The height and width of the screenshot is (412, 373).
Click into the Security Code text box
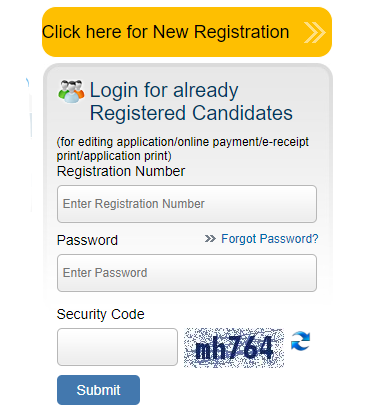(x=117, y=347)
